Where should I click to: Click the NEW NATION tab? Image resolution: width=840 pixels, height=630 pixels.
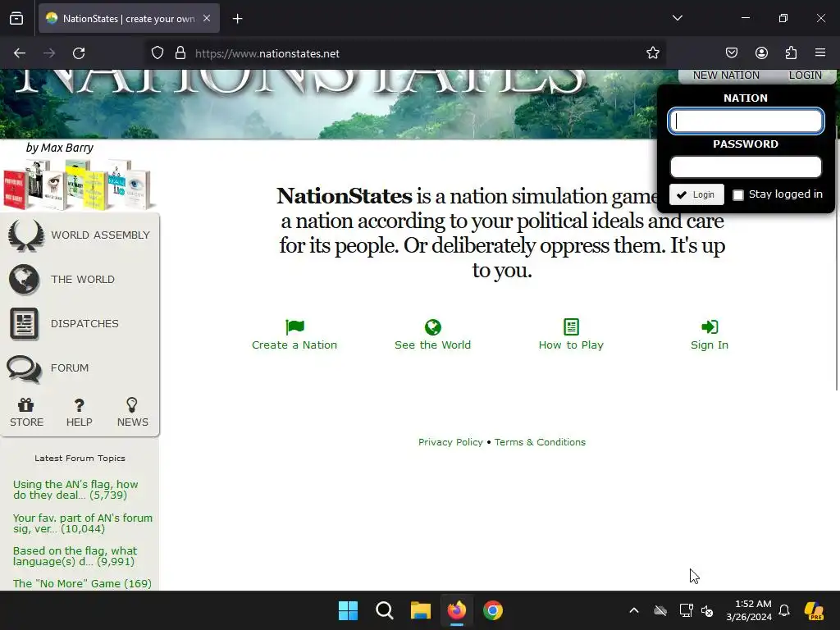pyautogui.click(x=726, y=75)
